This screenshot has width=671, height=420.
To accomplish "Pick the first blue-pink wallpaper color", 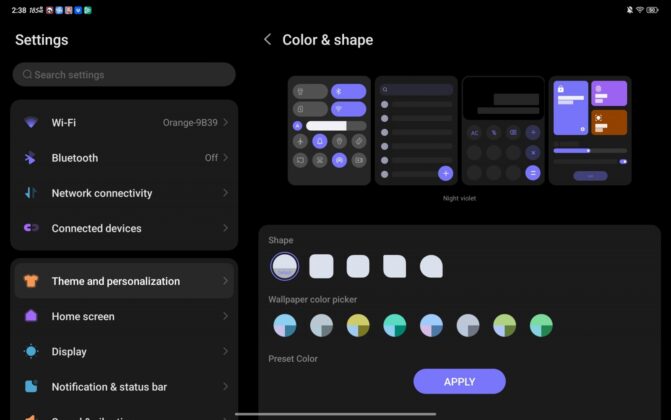I will coord(285,325).
